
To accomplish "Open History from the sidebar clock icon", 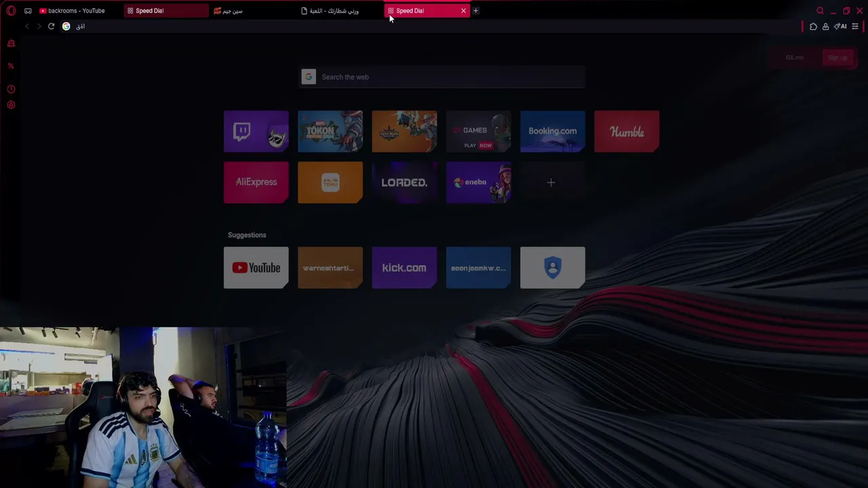I will 11,89.
